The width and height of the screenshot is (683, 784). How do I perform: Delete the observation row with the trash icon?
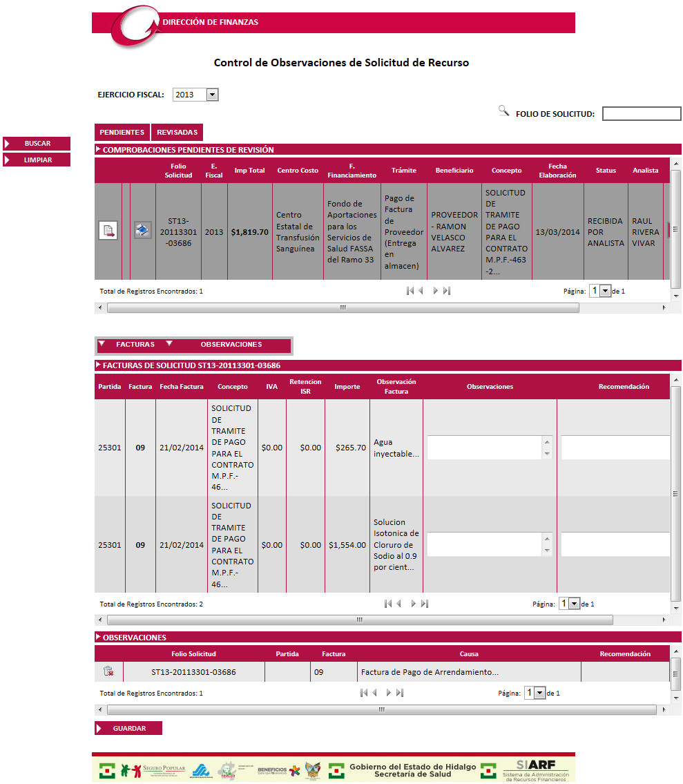click(x=108, y=671)
